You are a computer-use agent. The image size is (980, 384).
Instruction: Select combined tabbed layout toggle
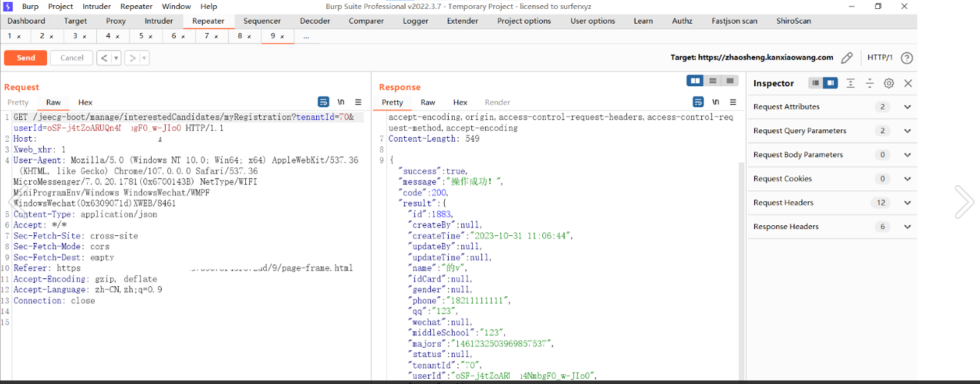point(730,81)
